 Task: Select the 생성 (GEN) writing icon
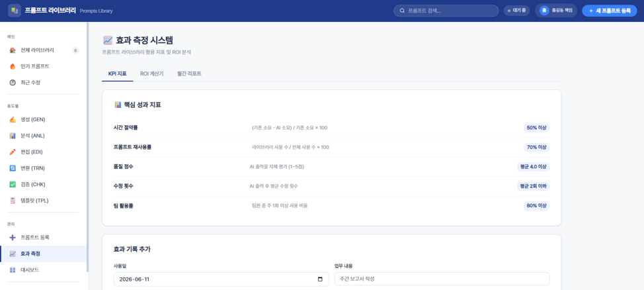tap(13, 120)
